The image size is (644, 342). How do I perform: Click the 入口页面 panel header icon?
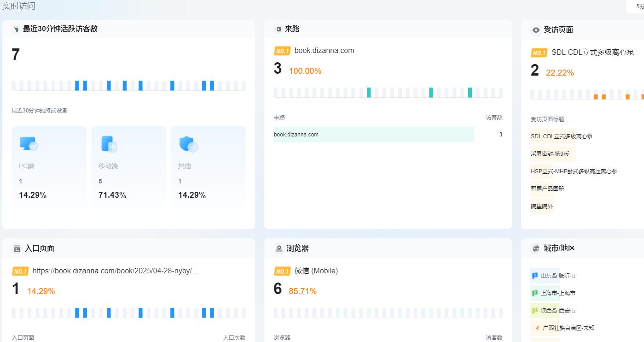click(17, 248)
